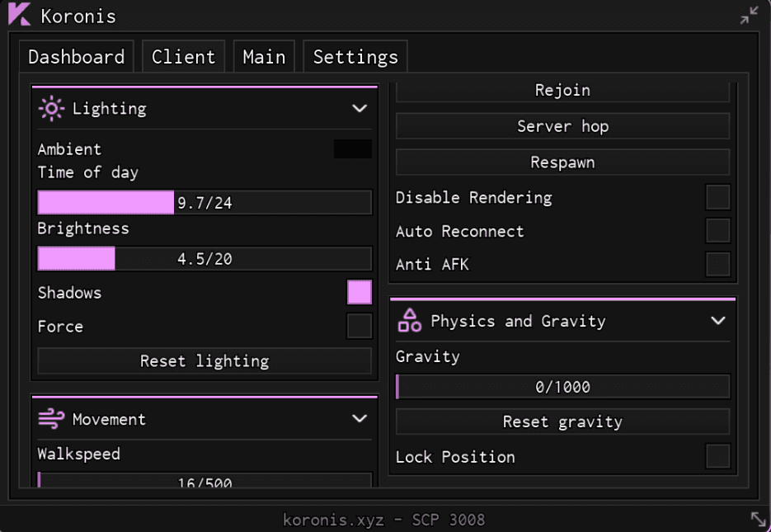
Task: Click Reset lighting
Action: [204, 360]
